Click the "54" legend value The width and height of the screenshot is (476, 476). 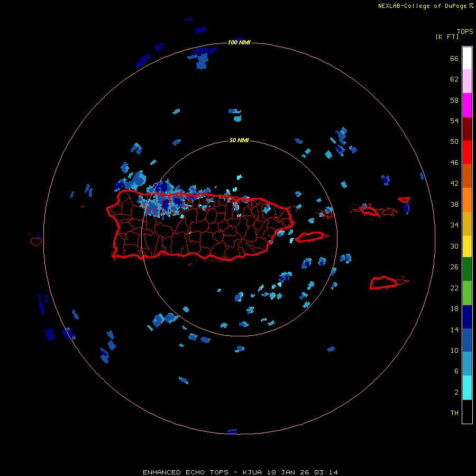[454, 121]
